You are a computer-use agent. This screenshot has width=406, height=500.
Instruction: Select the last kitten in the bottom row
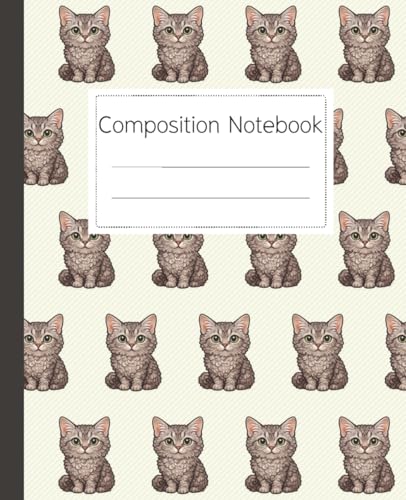coord(366,455)
